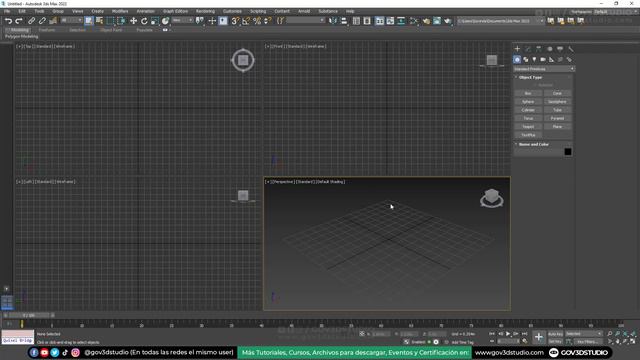
Task: Toggle the Spinner Snap icon
Action: coord(268,21)
